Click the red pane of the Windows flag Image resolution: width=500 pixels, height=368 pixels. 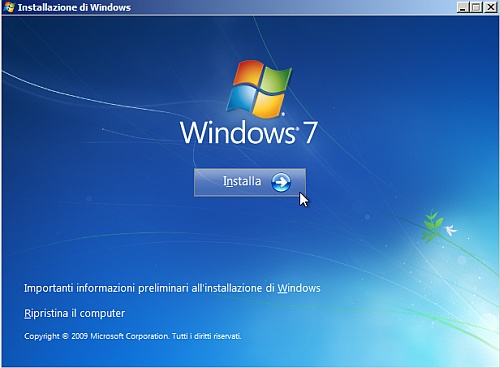coord(248,72)
